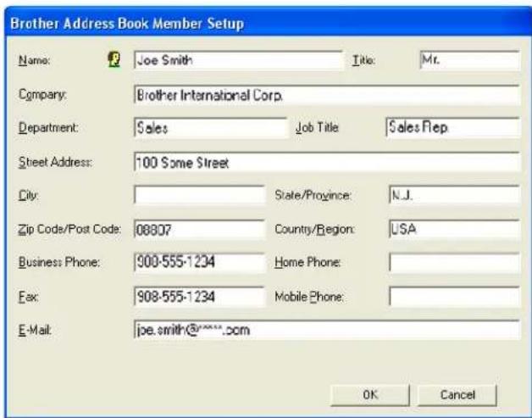Click the Fax: label
The height and width of the screenshot is (418, 532).
tap(28, 297)
